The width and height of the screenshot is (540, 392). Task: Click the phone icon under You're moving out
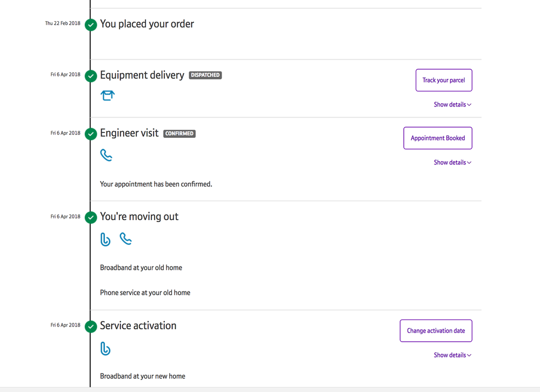click(125, 238)
